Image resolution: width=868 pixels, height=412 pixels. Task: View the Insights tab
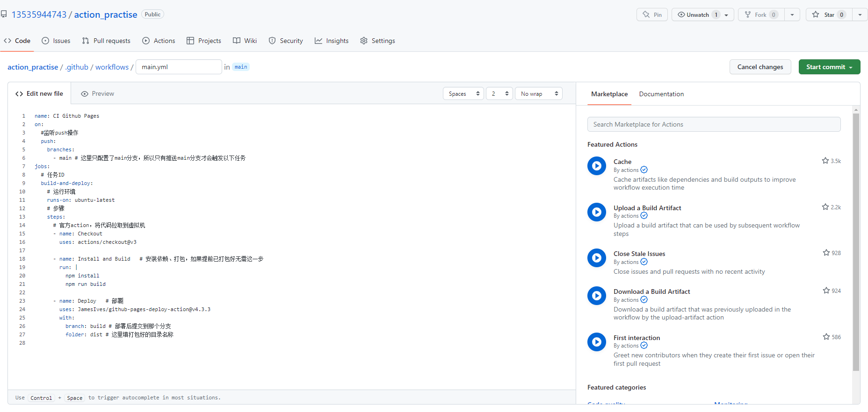pyautogui.click(x=332, y=41)
